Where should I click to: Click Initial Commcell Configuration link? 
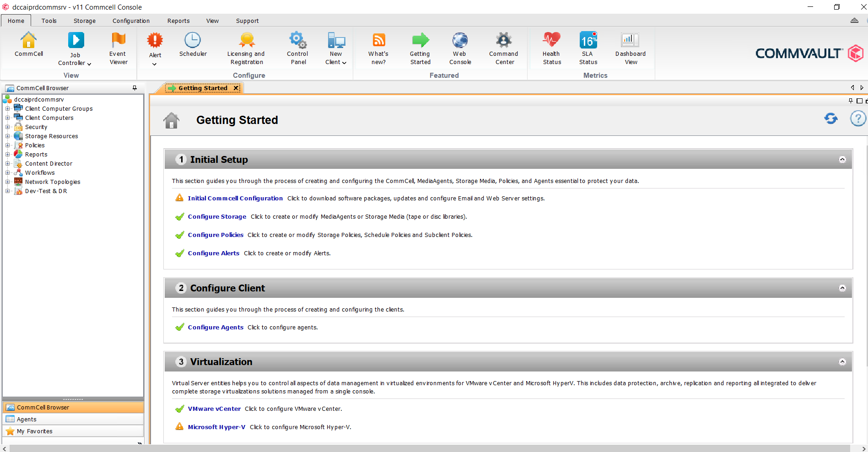(x=235, y=198)
